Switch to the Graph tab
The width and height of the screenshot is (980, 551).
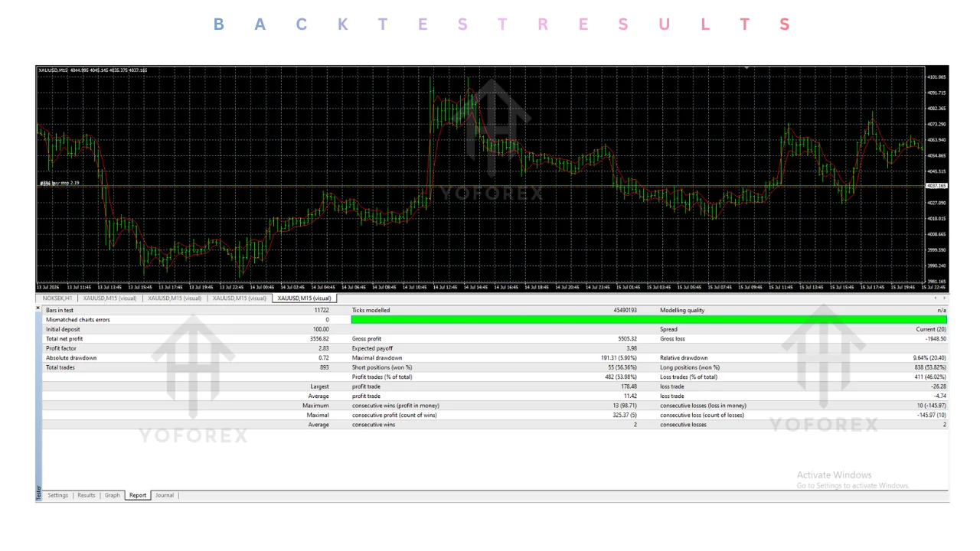[113, 495]
